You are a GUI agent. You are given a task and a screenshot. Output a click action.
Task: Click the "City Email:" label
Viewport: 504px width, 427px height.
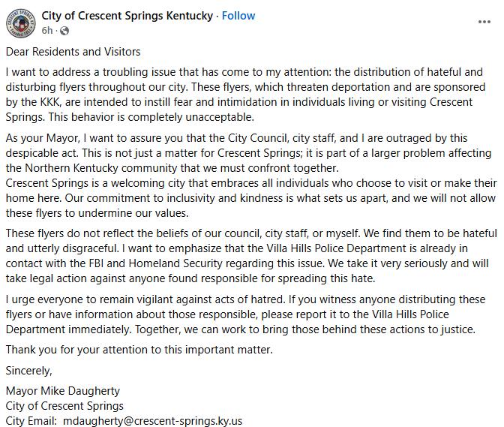31,421
